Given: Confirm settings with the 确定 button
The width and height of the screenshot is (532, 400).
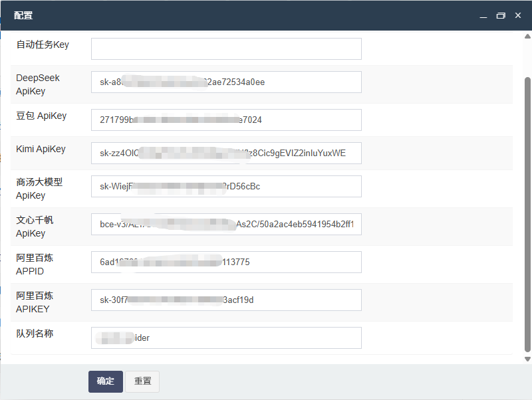Looking at the screenshot, I should point(106,381).
